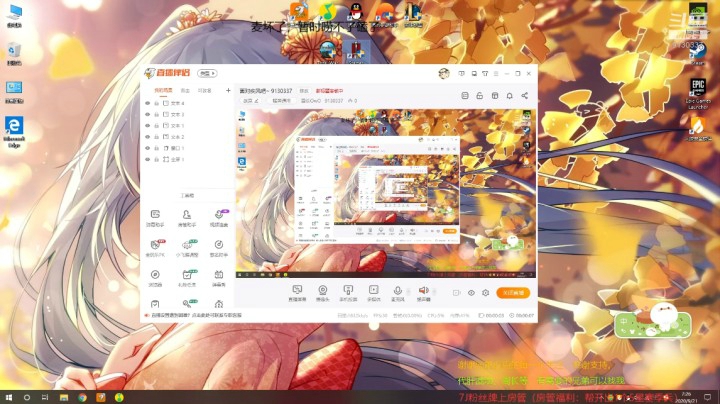Open Google Chrome from the taskbar
Viewport: 720px width, 404px height.
82,397
